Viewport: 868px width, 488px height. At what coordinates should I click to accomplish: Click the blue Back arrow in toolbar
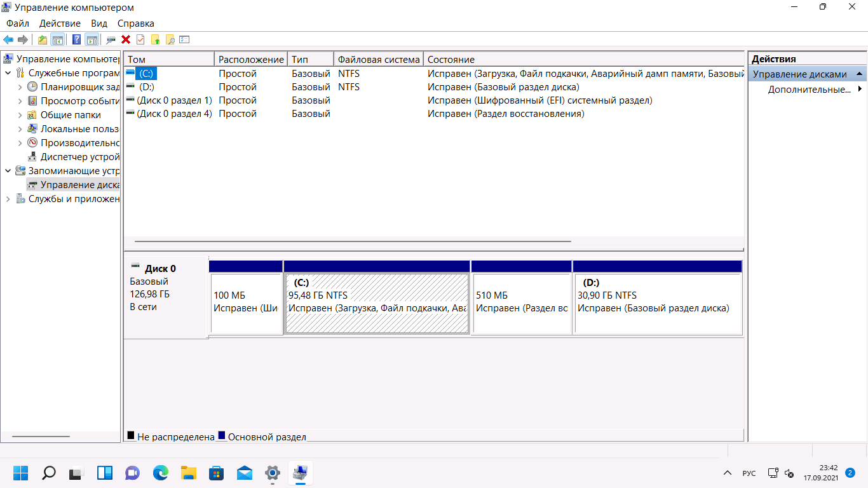8,39
